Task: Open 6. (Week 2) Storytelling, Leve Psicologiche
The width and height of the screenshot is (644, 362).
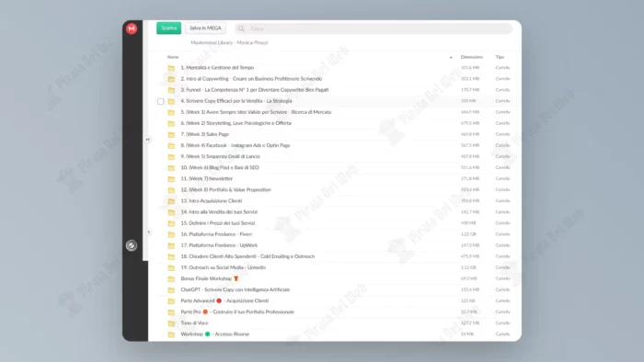Action: pos(236,123)
